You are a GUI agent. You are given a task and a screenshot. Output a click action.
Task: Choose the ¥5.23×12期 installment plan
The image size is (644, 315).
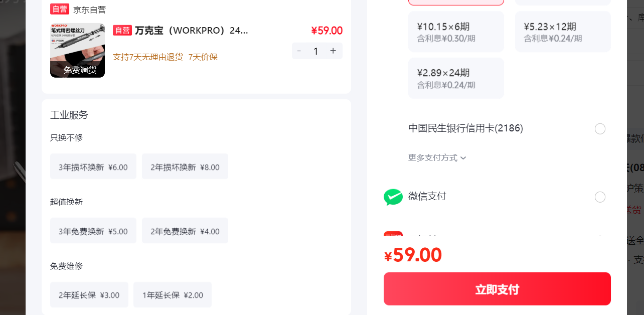(563, 32)
